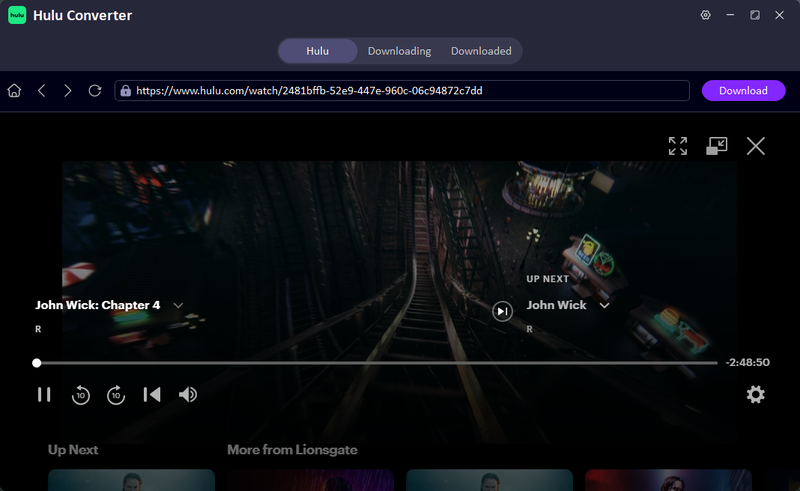
Task: Play the up next title John Wick
Action: [502, 311]
